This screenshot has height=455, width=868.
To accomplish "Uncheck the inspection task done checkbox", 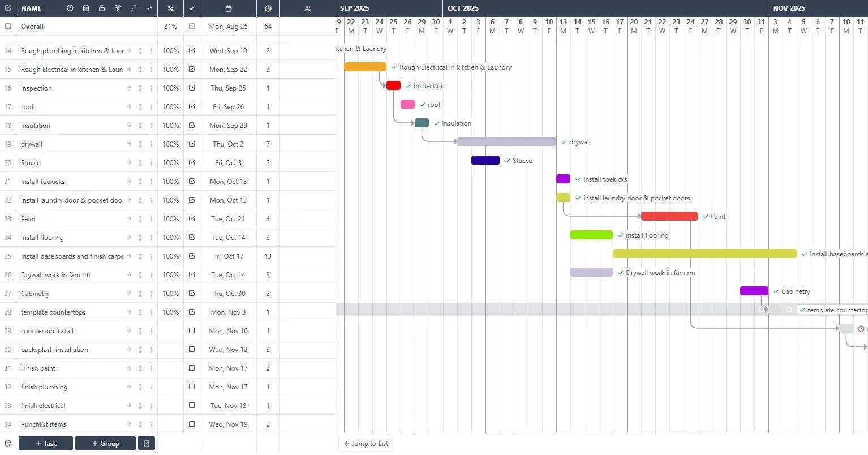I will [192, 88].
